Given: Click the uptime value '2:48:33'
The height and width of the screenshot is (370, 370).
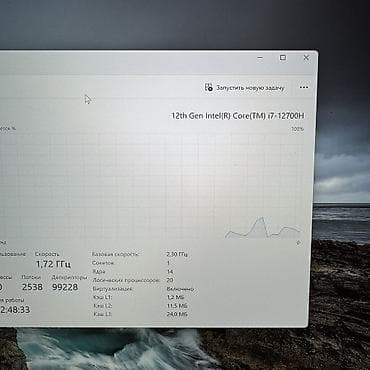Looking at the screenshot, I should click(15, 309).
